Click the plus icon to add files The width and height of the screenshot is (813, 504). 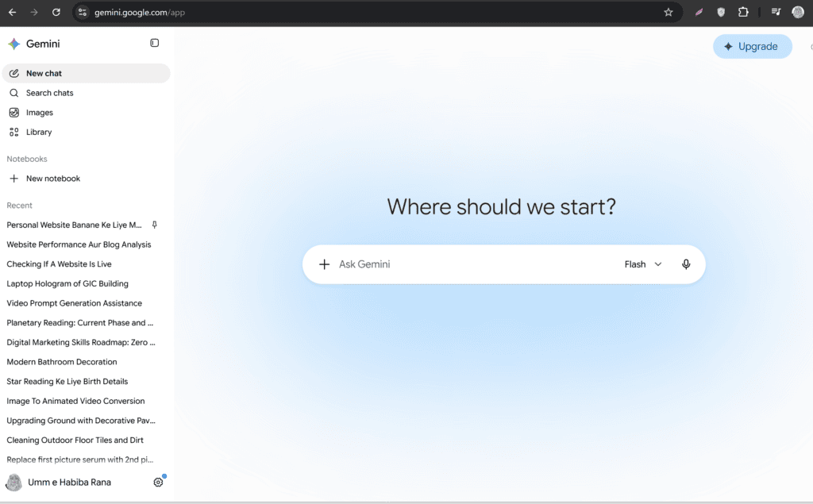click(324, 264)
